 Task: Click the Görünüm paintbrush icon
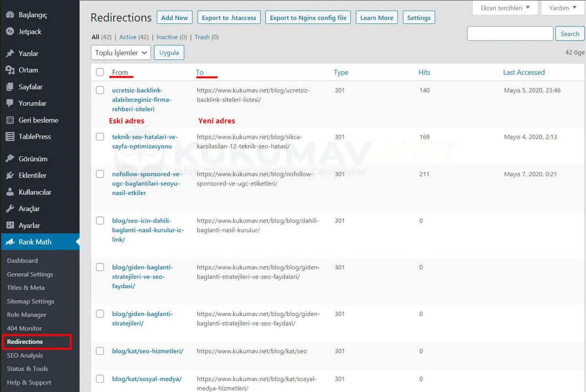[10, 159]
